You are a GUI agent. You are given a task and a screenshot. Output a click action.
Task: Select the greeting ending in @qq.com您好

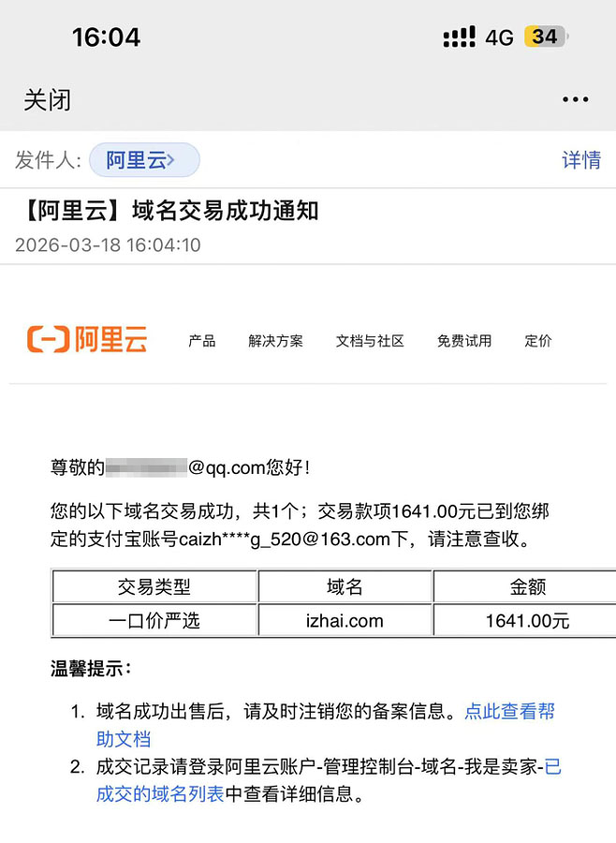click(x=180, y=467)
